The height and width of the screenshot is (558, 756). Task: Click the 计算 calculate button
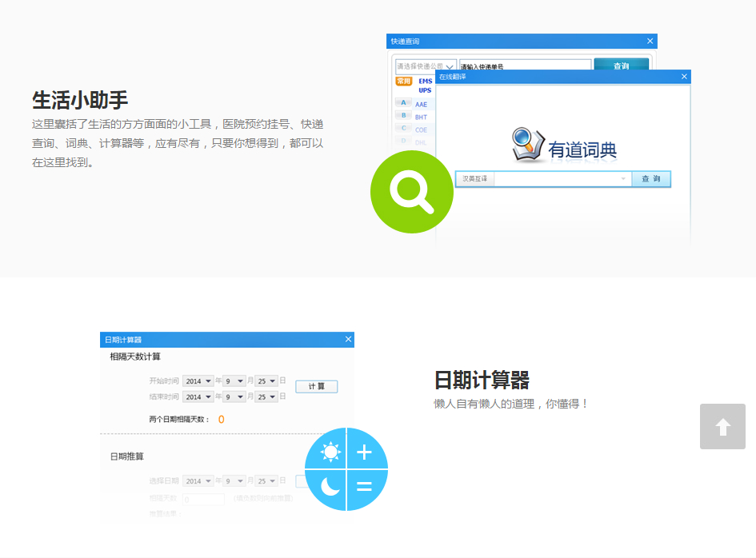(316, 386)
